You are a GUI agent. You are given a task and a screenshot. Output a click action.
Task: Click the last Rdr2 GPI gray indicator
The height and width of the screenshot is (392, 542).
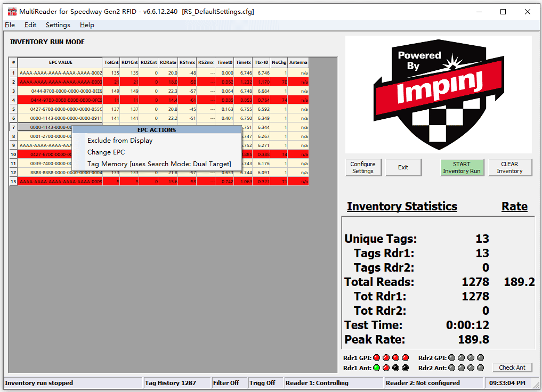(480, 358)
